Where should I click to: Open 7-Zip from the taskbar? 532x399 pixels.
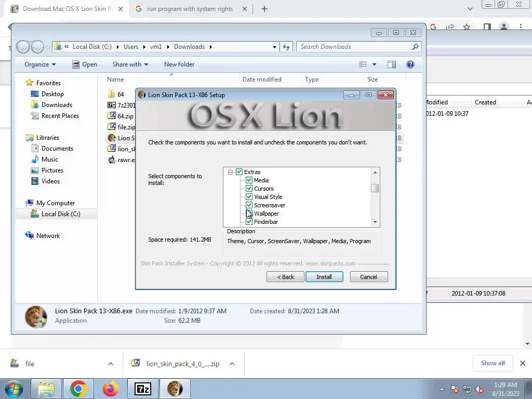142,389
